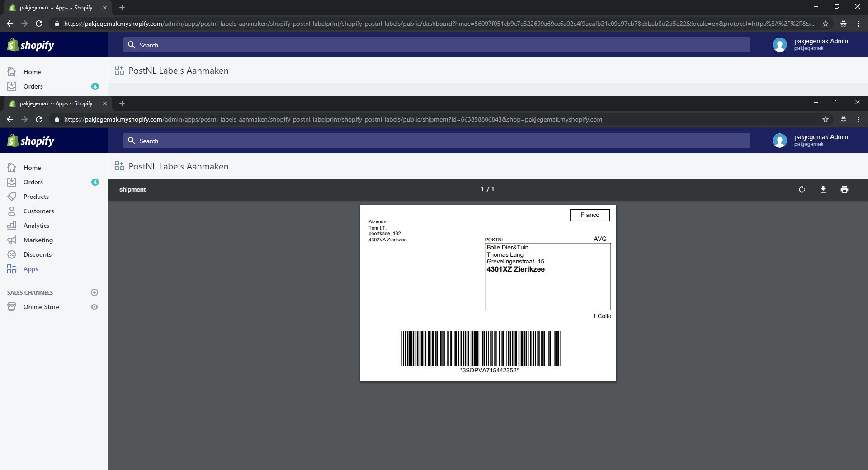Click the Products tag icon in the front window sidebar

12,197
